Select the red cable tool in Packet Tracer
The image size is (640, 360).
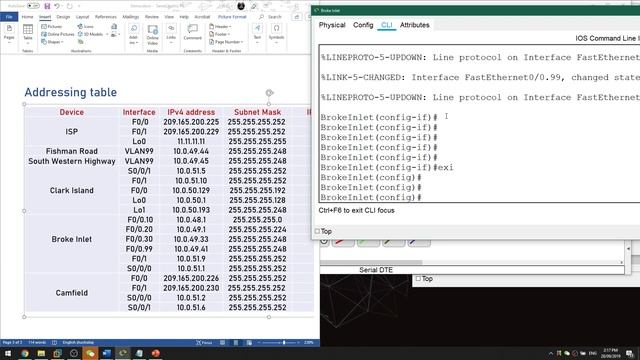(x=343, y=242)
